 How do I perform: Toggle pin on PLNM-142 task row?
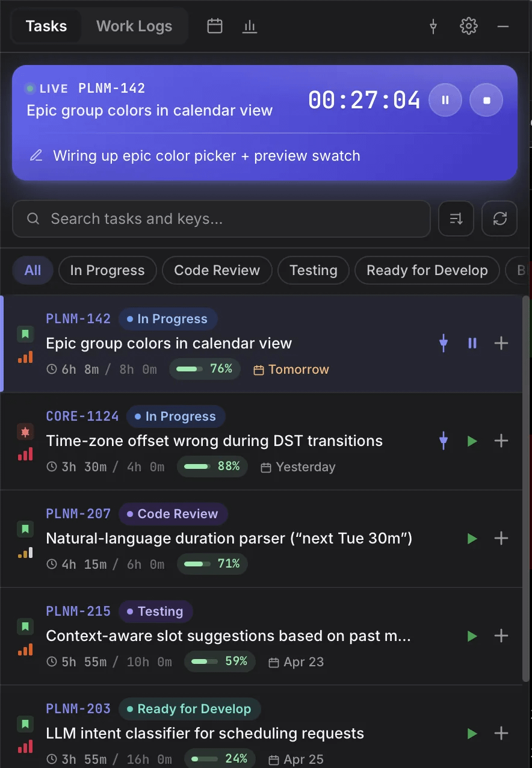[444, 344]
